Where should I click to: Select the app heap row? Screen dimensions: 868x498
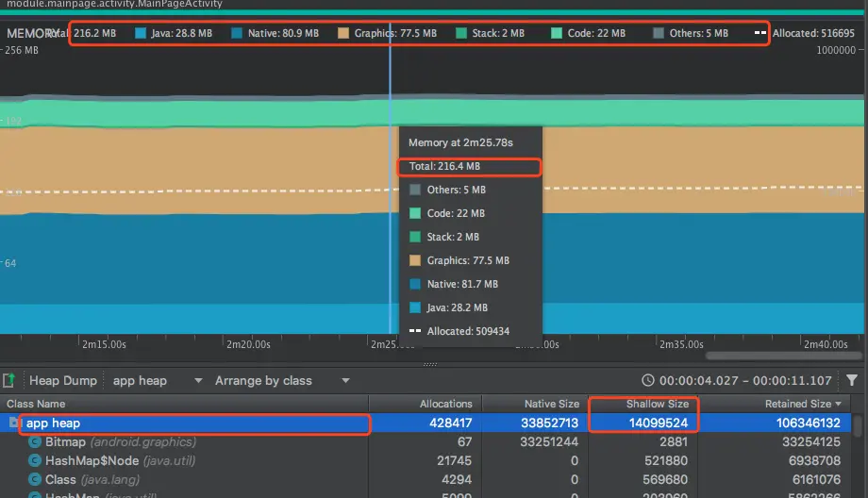[x=426, y=423]
